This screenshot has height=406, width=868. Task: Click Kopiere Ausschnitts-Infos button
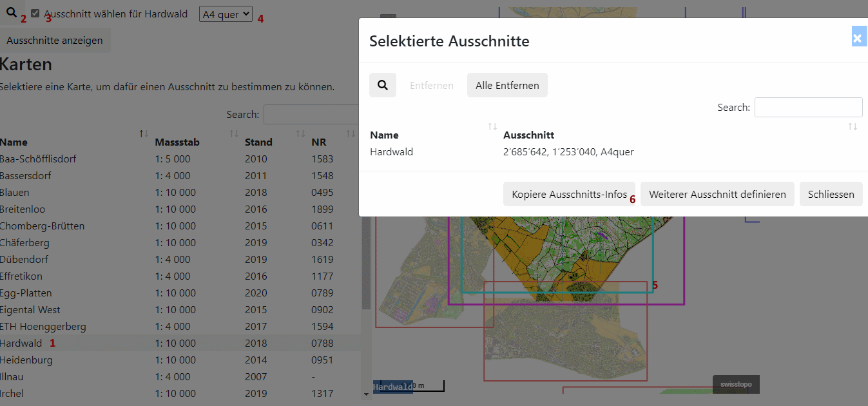(569, 195)
